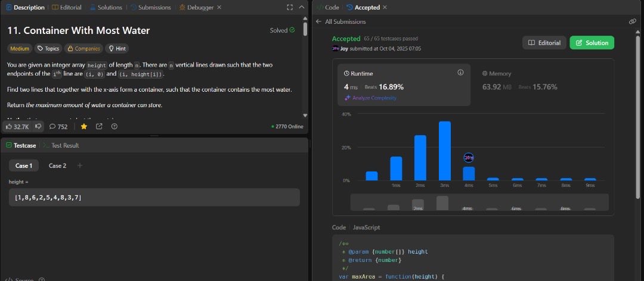Viewport: 644px width, 281px height.
Task: Select the Accepted tab
Action: (x=363, y=7)
